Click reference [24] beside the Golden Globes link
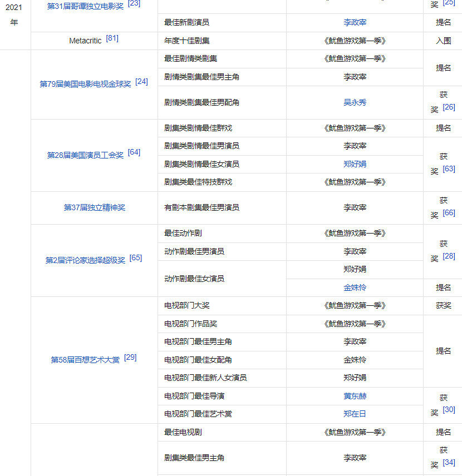The image size is (462, 476). tap(141, 81)
